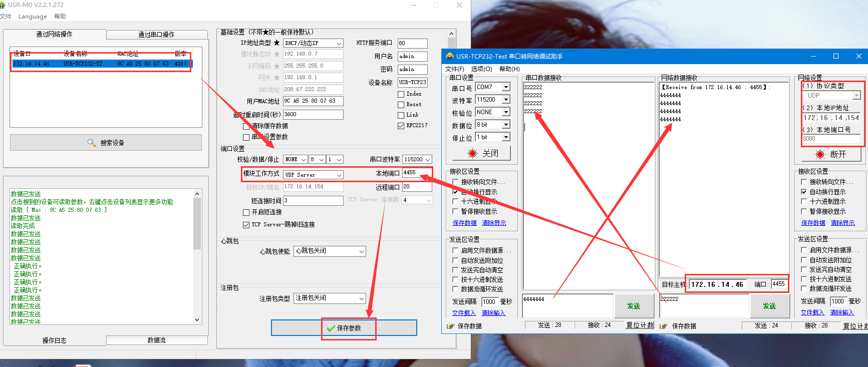Click network-side 清除输入 link

point(842,312)
